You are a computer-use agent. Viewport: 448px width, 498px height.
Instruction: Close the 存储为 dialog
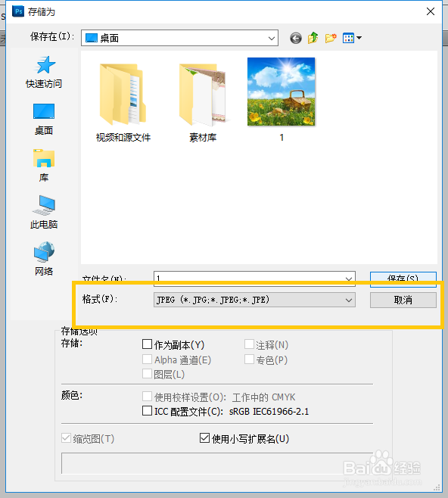coord(431,12)
